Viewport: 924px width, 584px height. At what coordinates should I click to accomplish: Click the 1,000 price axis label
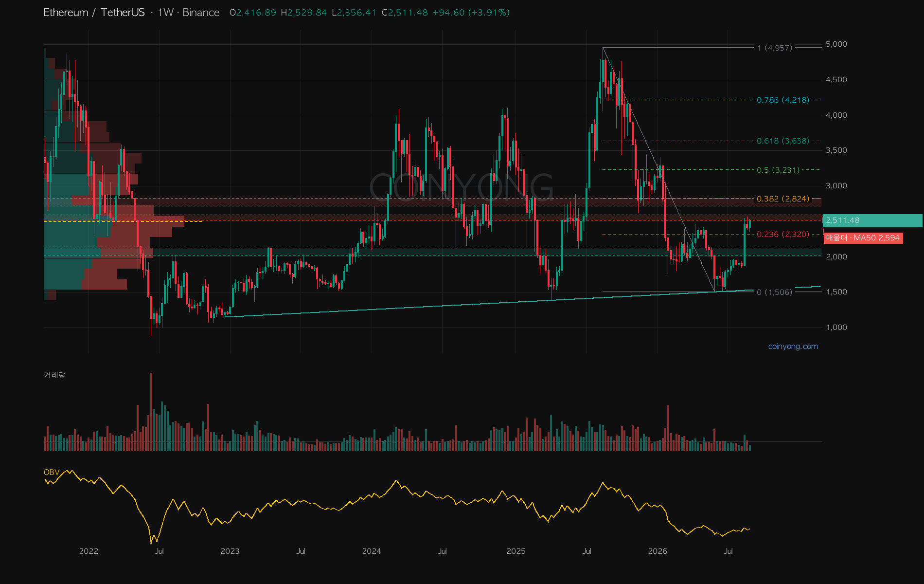click(x=836, y=328)
